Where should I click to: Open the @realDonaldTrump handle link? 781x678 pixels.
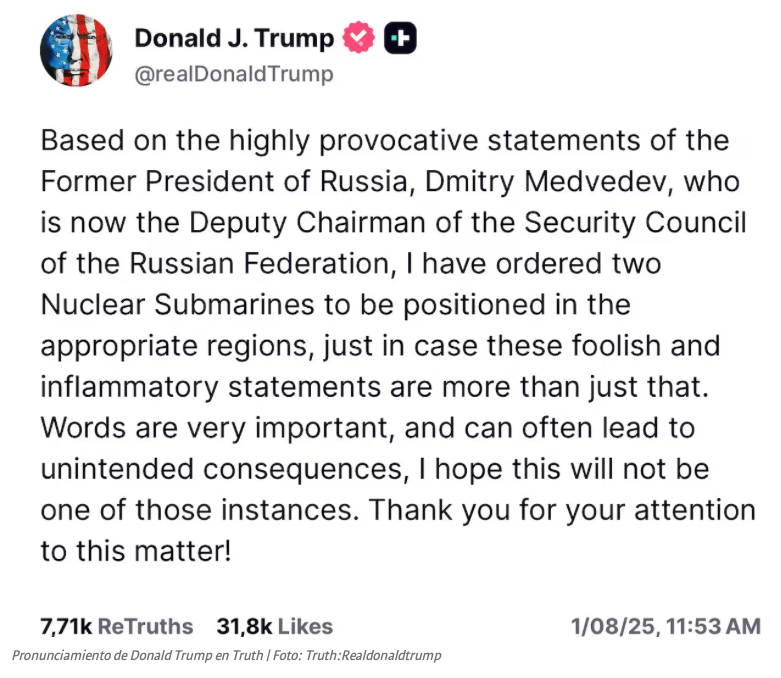coord(234,74)
